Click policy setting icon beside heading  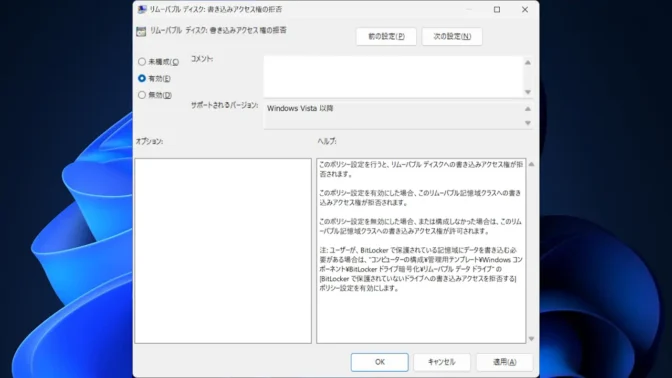coord(141,31)
